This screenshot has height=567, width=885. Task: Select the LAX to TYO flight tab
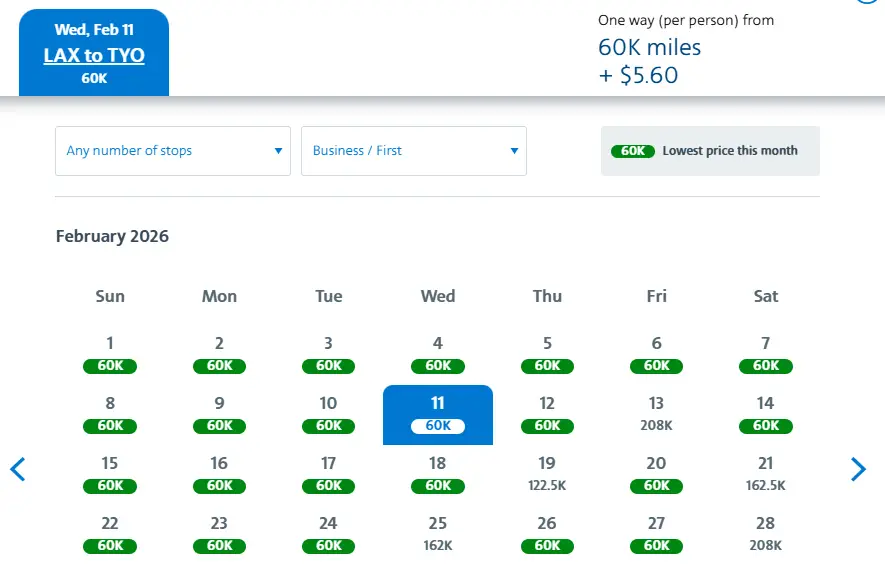tap(94, 53)
